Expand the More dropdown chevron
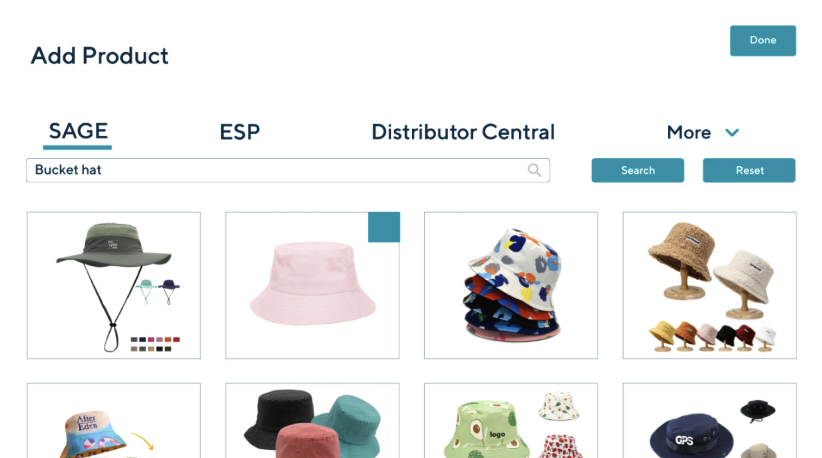The height and width of the screenshot is (458, 822). pyautogui.click(x=732, y=133)
